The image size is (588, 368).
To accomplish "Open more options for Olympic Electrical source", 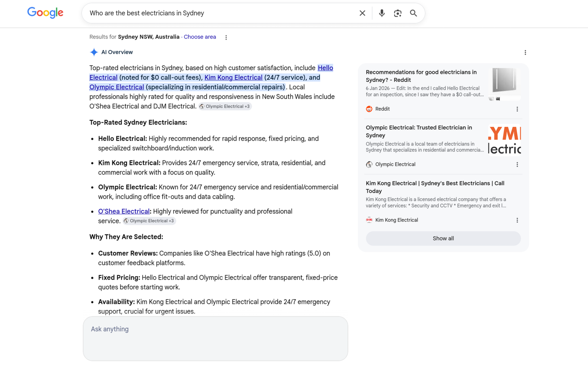I will (517, 164).
